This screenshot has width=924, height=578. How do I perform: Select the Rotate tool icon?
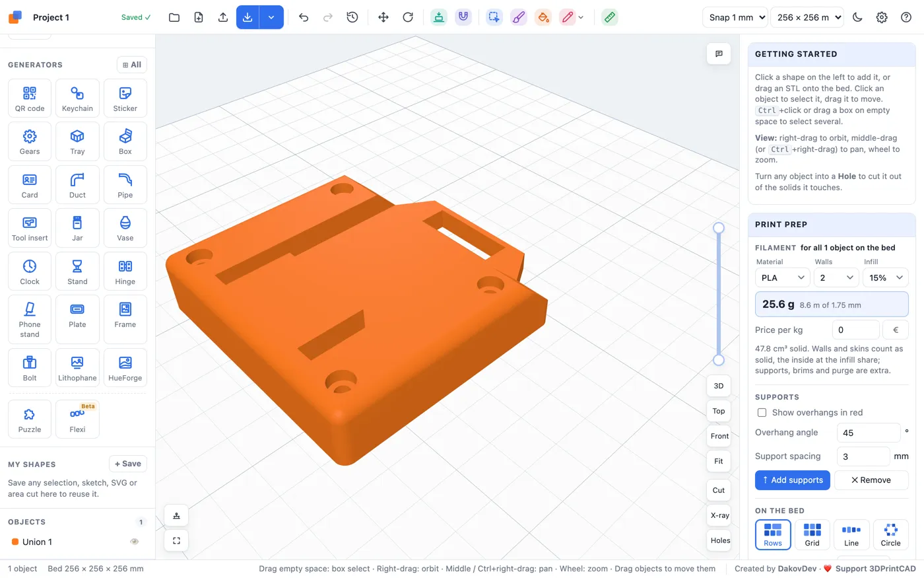(x=408, y=17)
